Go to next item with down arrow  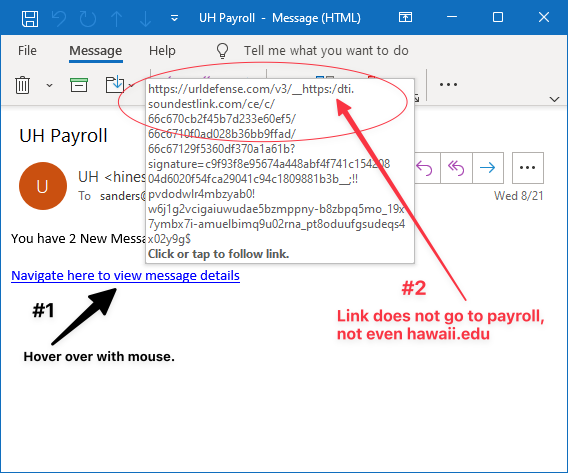tap(145, 18)
